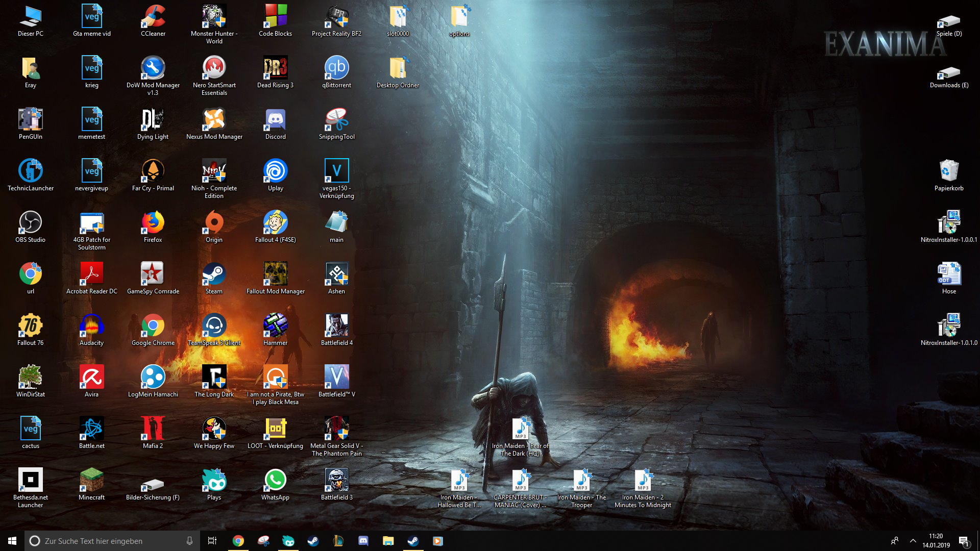Select the Downloads (E) drive shortcut
The image size is (980, 551).
(x=949, y=76)
